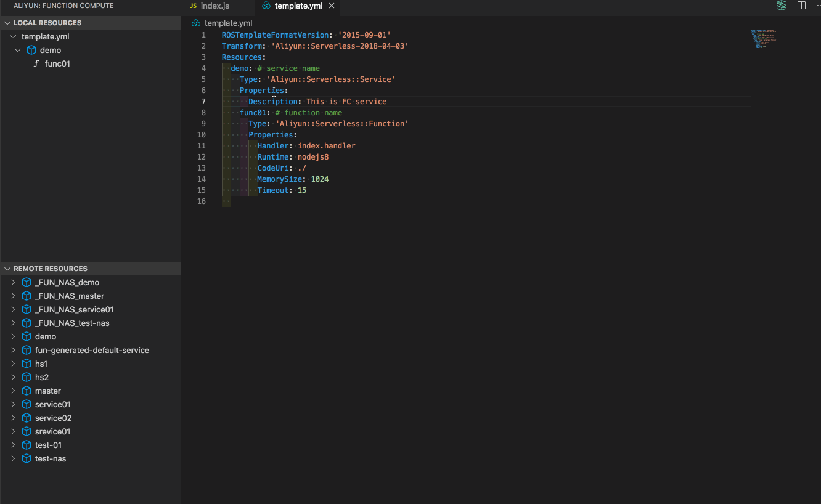
Task: Click the 'Aliyun::Serverless::Service' type value
Action: tap(331, 79)
